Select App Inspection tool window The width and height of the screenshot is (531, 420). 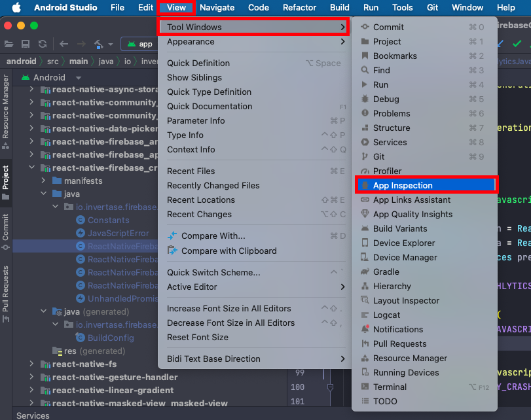pyautogui.click(x=426, y=185)
